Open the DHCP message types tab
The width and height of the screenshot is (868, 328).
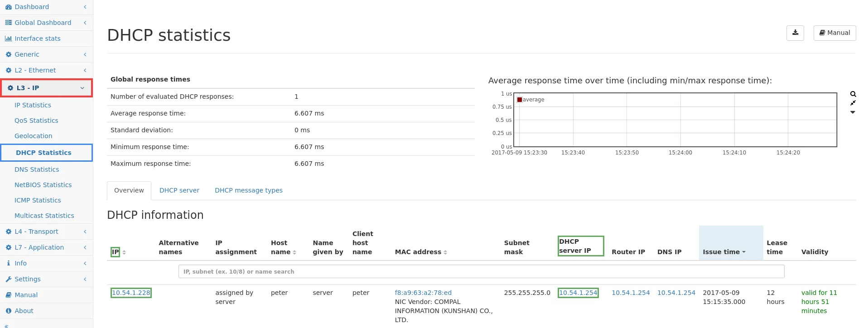248,190
